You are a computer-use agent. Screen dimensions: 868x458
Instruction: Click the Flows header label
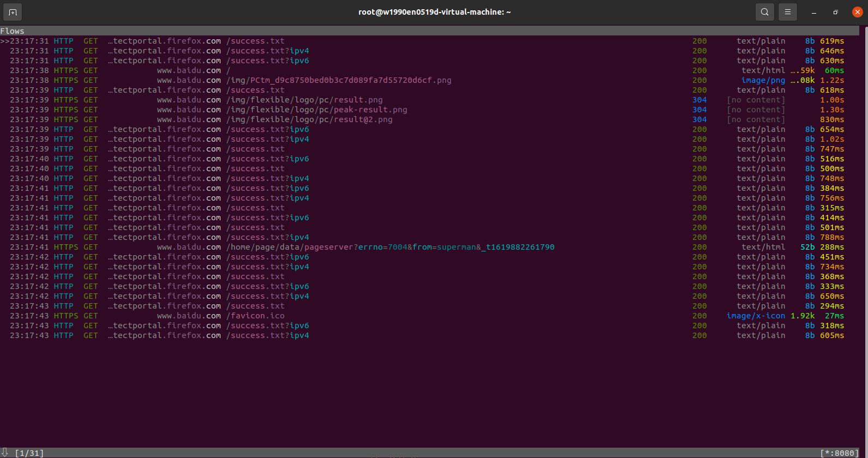[x=12, y=31]
